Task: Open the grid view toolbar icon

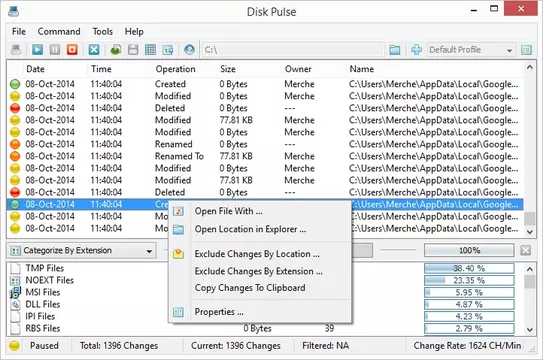Action: [x=150, y=50]
